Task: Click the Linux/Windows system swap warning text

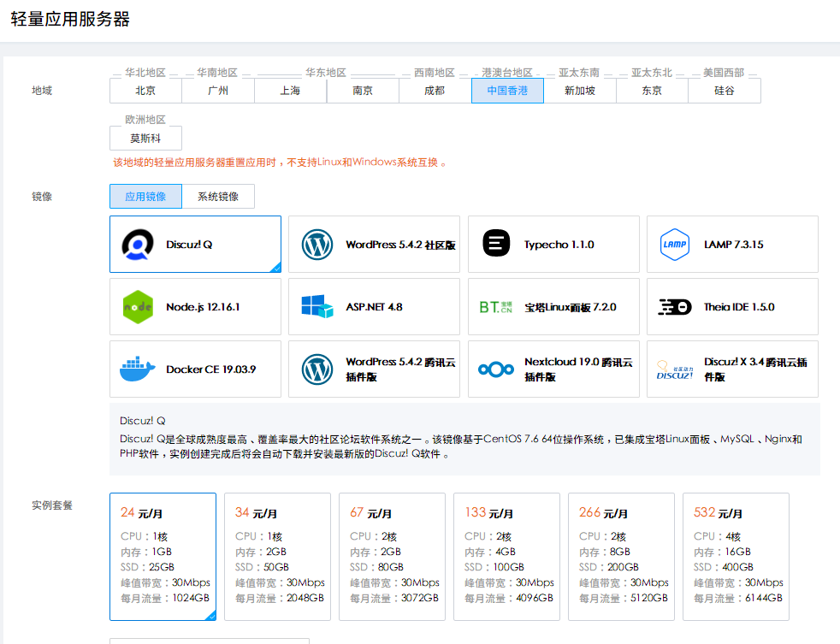Action: click(x=280, y=162)
